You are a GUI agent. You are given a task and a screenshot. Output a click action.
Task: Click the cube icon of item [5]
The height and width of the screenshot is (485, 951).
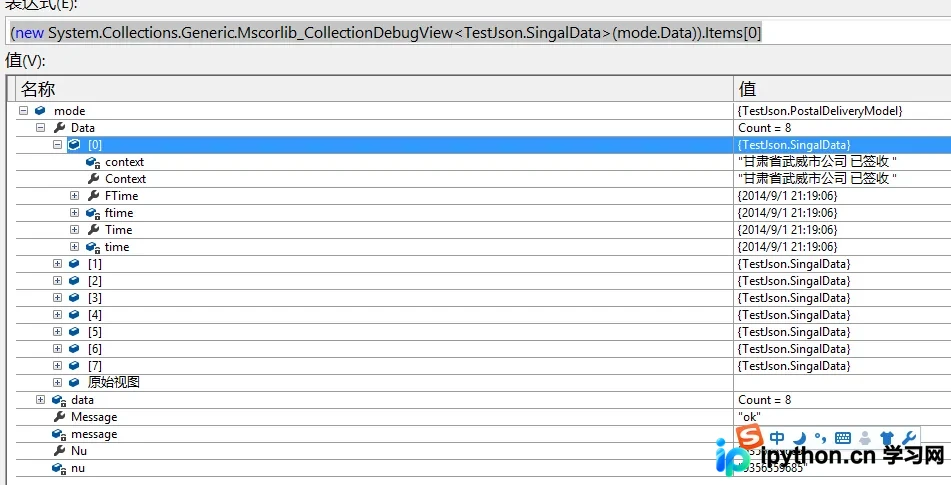tap(74, 331)
